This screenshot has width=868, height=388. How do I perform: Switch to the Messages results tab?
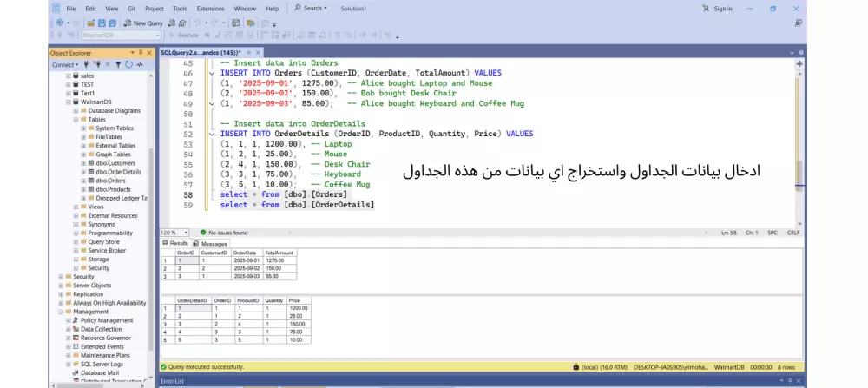coord(210,244)
